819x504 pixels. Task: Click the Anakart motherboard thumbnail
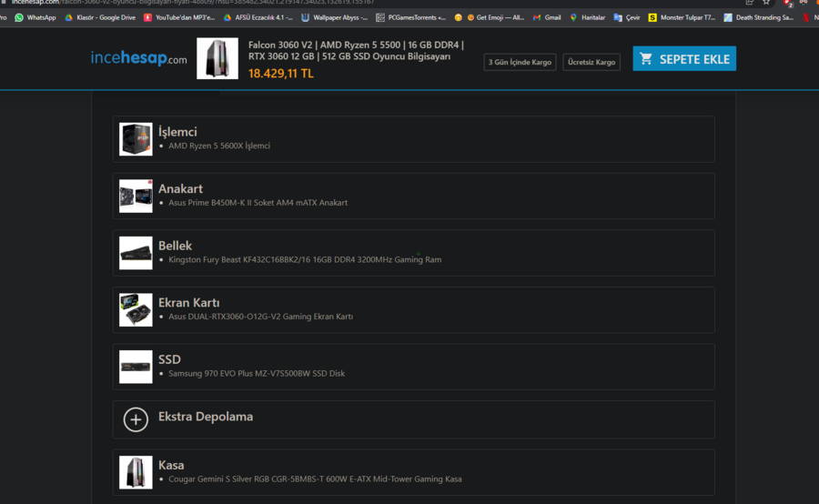tap(136, 196)
